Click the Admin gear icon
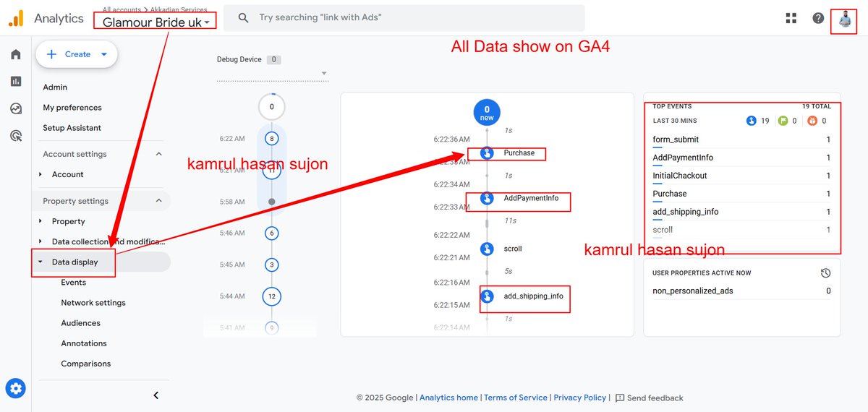 (x=16, y=389)
